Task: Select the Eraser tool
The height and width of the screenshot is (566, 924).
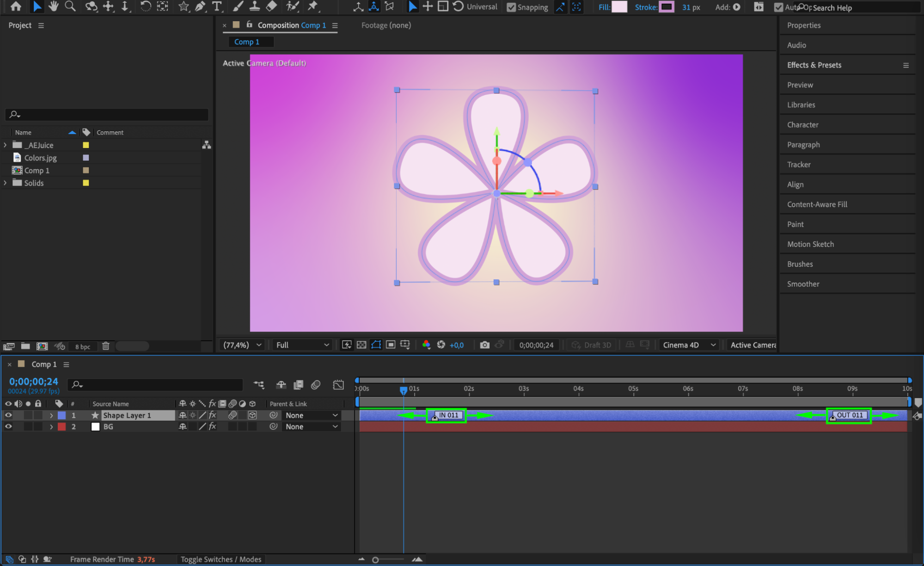Action: pos(272,6)
